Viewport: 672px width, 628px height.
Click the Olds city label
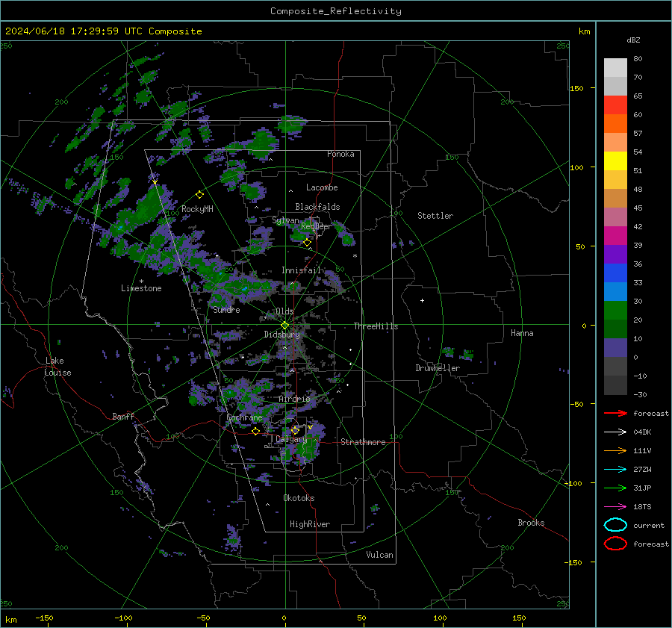click(284, 311)
